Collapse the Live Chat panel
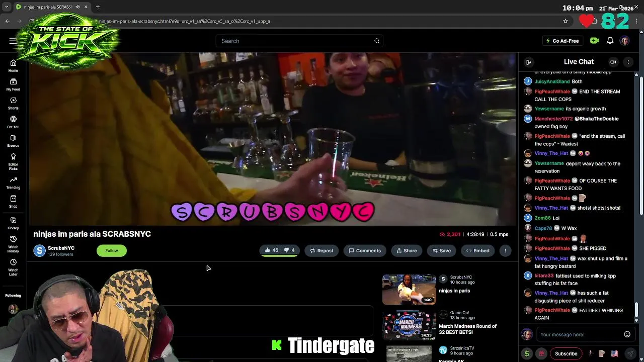The image size is (644, 362). (529, 62)
